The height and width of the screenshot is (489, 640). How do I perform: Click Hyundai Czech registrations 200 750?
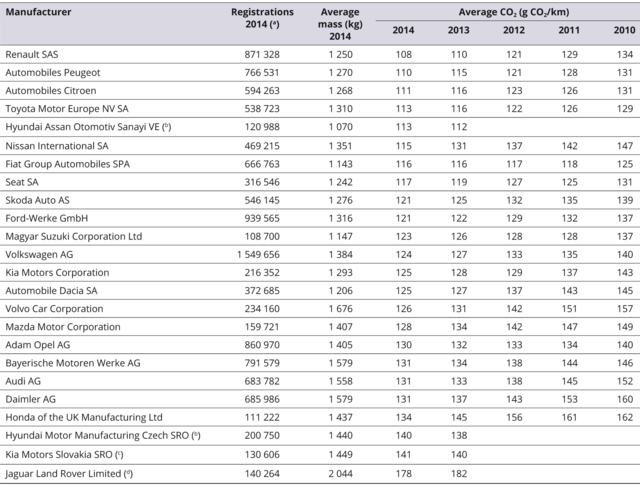point(262,436)
